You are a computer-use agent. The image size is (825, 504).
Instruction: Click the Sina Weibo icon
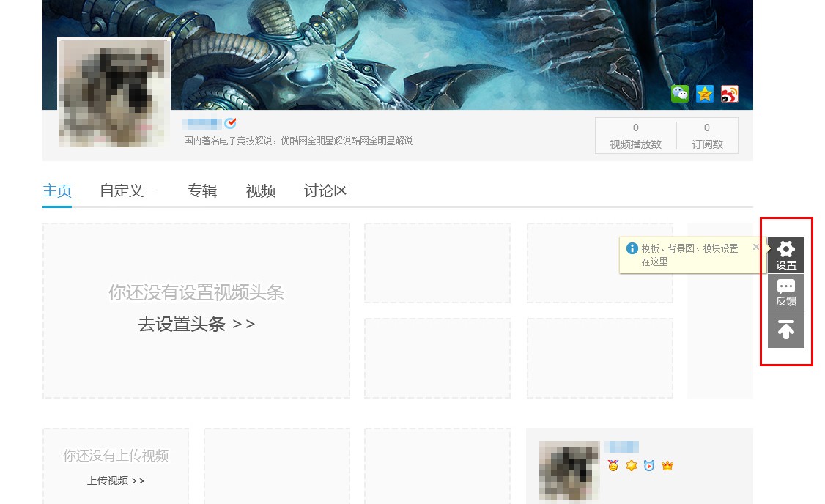coord(729,94)
